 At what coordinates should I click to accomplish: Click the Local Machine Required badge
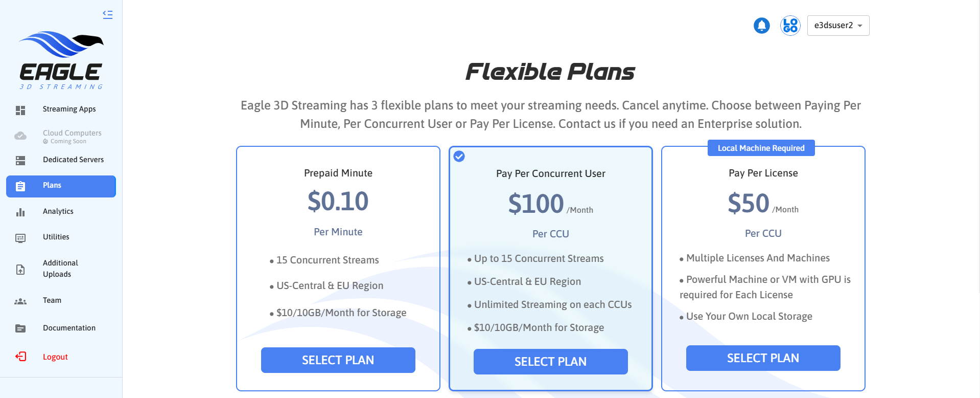pos(761,148)
